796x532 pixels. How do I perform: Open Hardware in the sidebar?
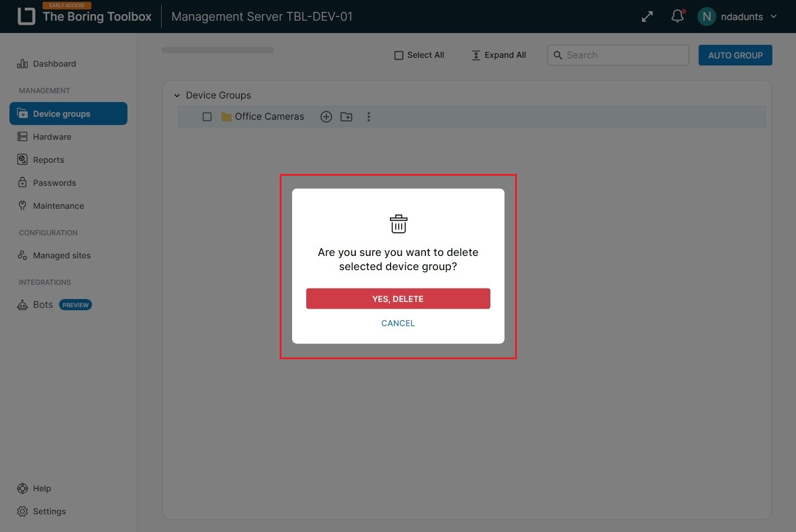coord(52,137)
